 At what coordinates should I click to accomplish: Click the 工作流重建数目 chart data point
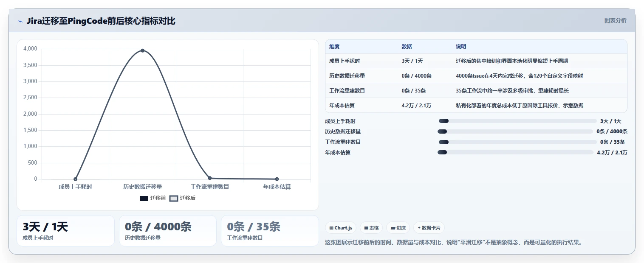(x=209, y=178)
